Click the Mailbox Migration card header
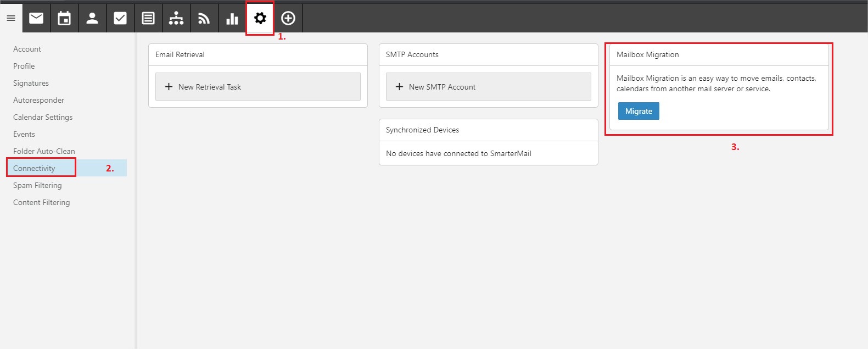This screenshot has height=349, width=868. point(719,55)
